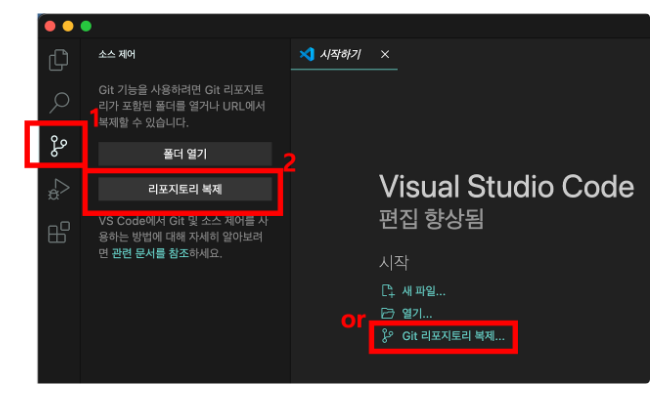Click the 폴더 열기 button
The height and width of the screenshot is (398, 661).
pyautogui.click(x=185, y=154)
